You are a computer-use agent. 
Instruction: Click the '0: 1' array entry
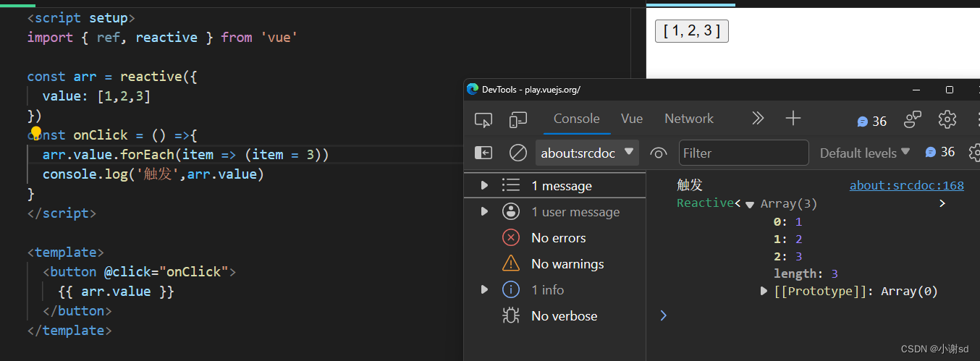click(787, 221)
